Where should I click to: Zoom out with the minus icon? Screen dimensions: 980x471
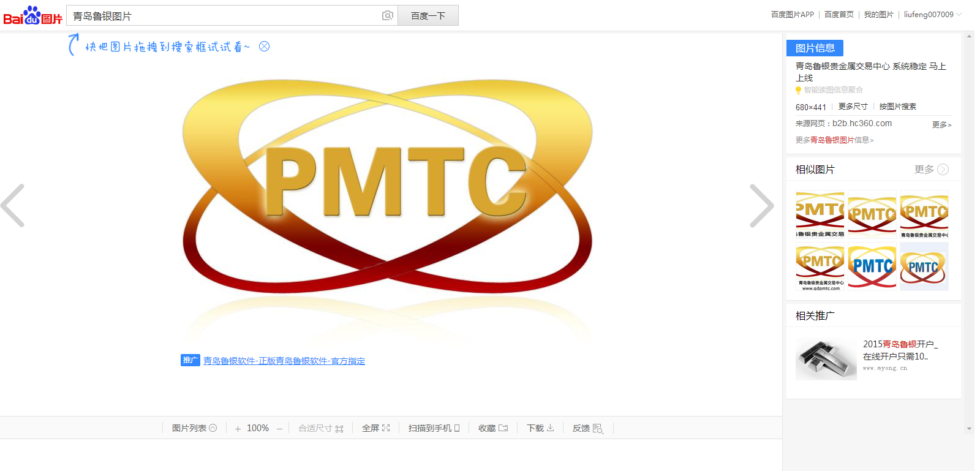tap(279, 429)
